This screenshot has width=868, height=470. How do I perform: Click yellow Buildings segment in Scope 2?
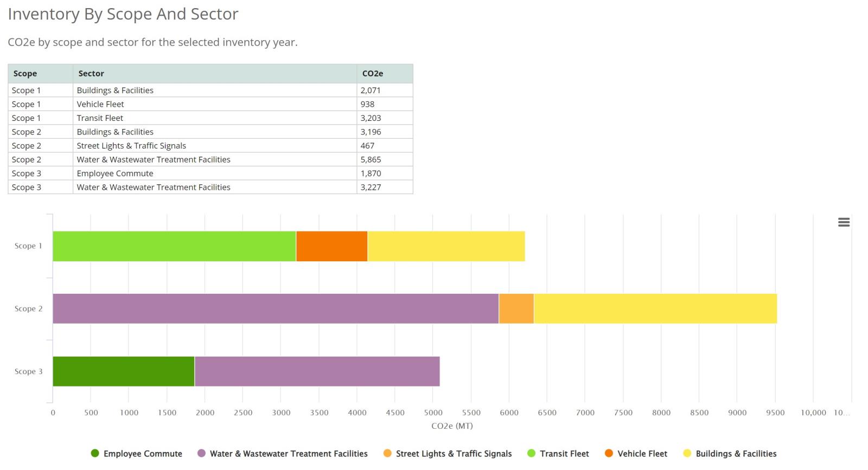[x=655, y=308]
